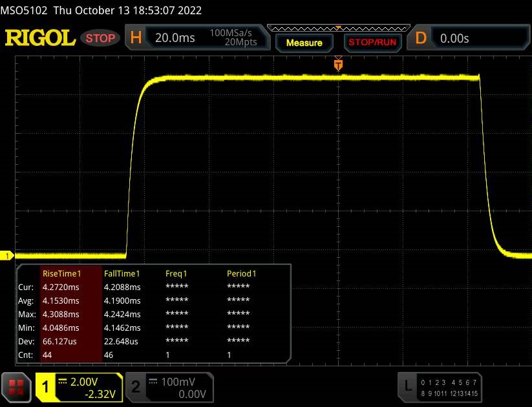This screenshot has width=532, height=407.
Task: Click the orange trigger position T marker
Action: [338, 65]
